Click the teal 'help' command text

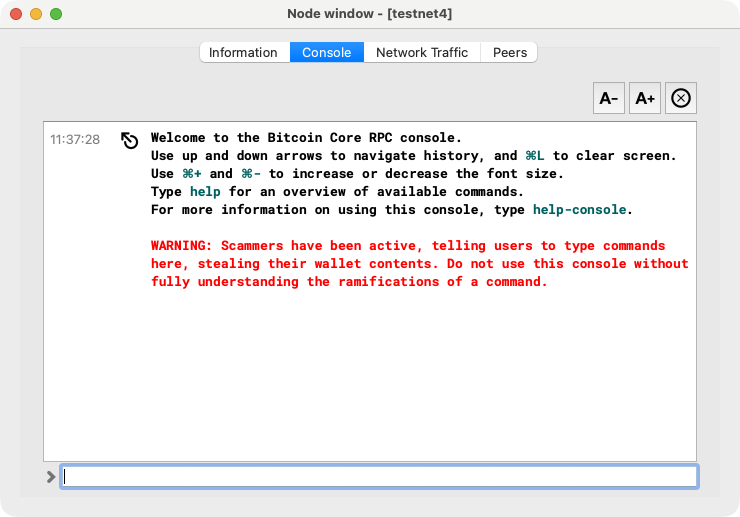[205, 192]
